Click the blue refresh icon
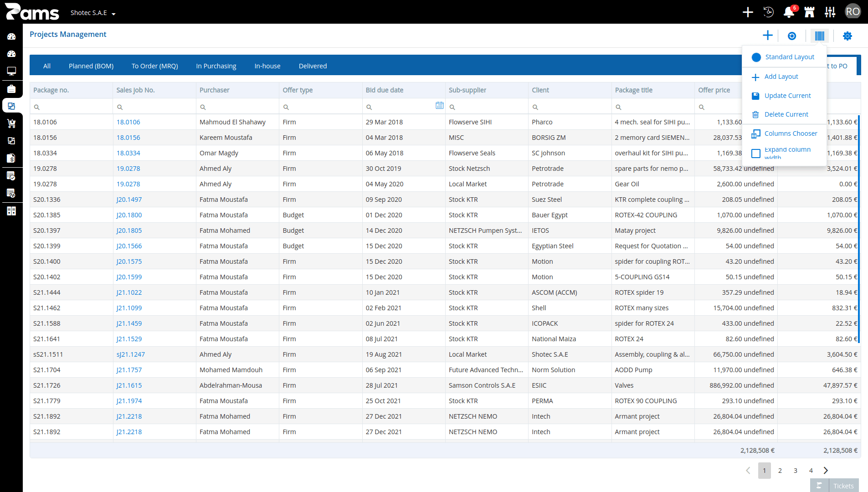Screen dimensions: 868x492 pyautogui.click(x=792, y=36)
